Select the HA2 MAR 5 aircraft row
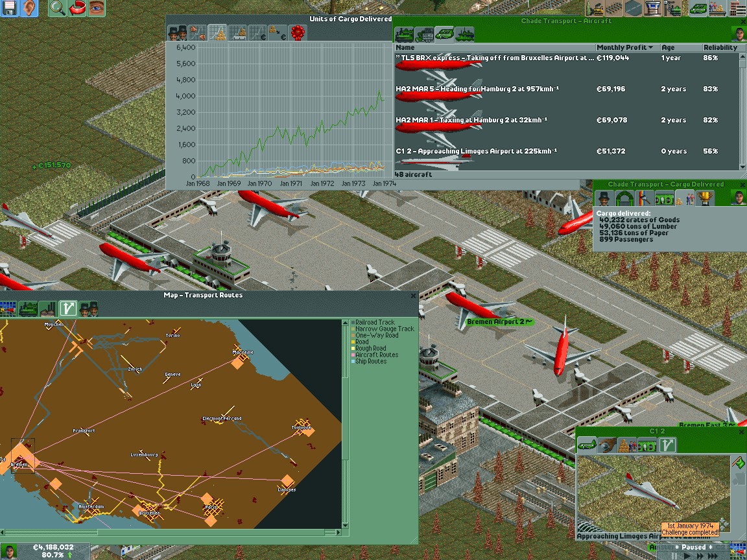Viewport: 747px width, 560px height. (x=567, y=99)
